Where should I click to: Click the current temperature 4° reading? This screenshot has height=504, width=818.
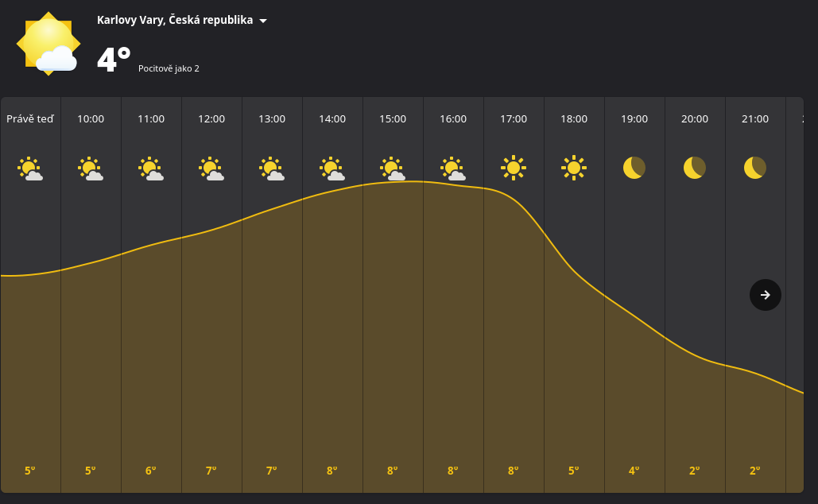[x=114, y=60]
